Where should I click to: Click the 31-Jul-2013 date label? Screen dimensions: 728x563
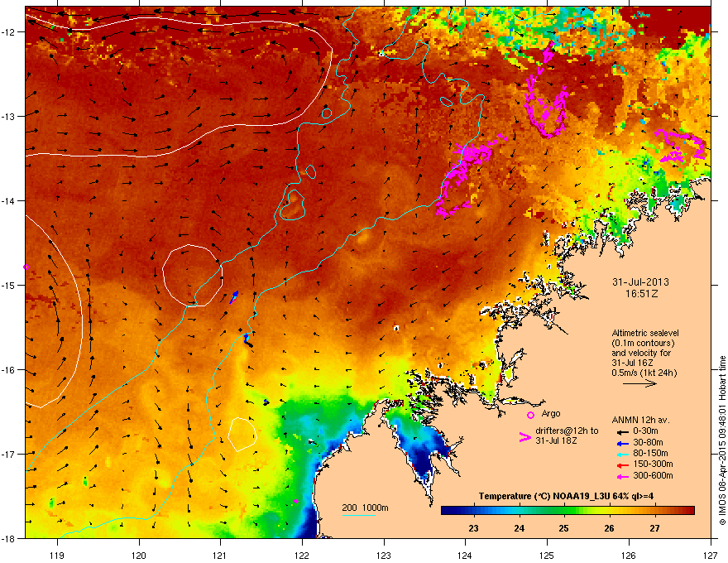640,282
